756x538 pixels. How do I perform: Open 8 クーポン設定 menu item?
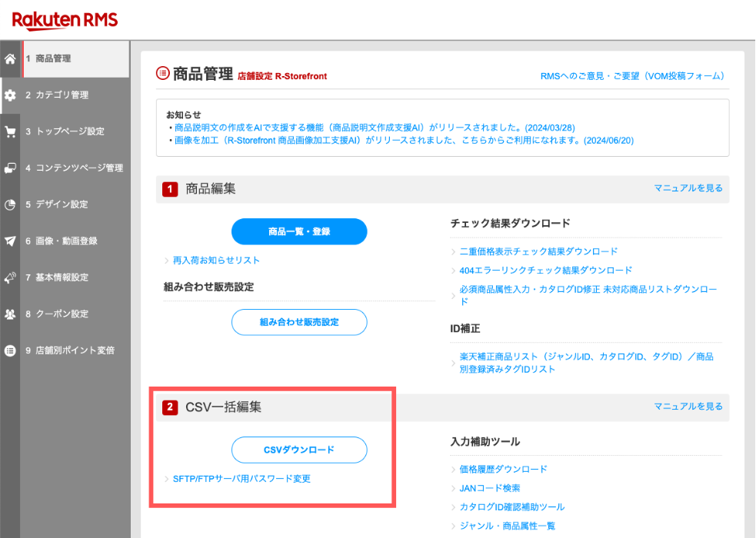75,314
